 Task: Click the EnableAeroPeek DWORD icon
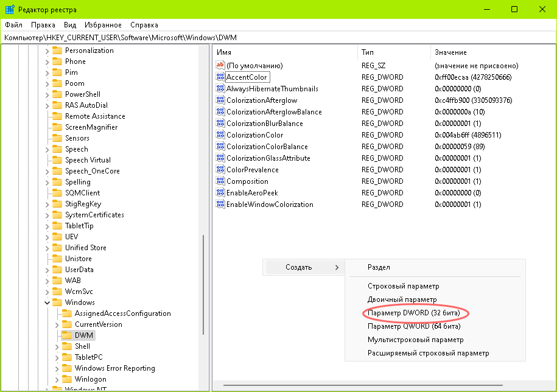coord(220,193)
